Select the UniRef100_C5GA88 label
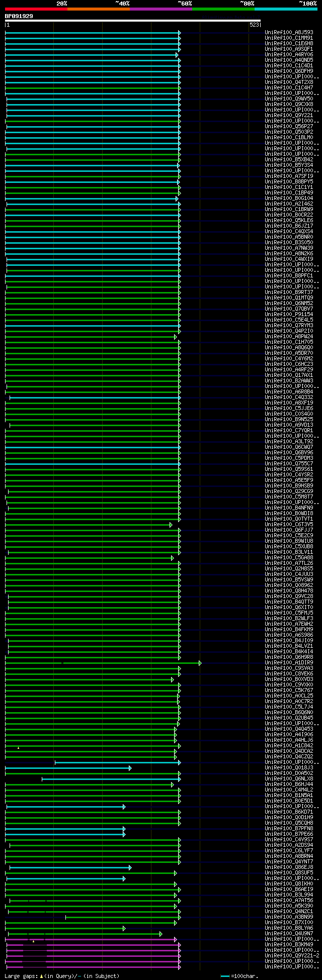 (289, 558)
